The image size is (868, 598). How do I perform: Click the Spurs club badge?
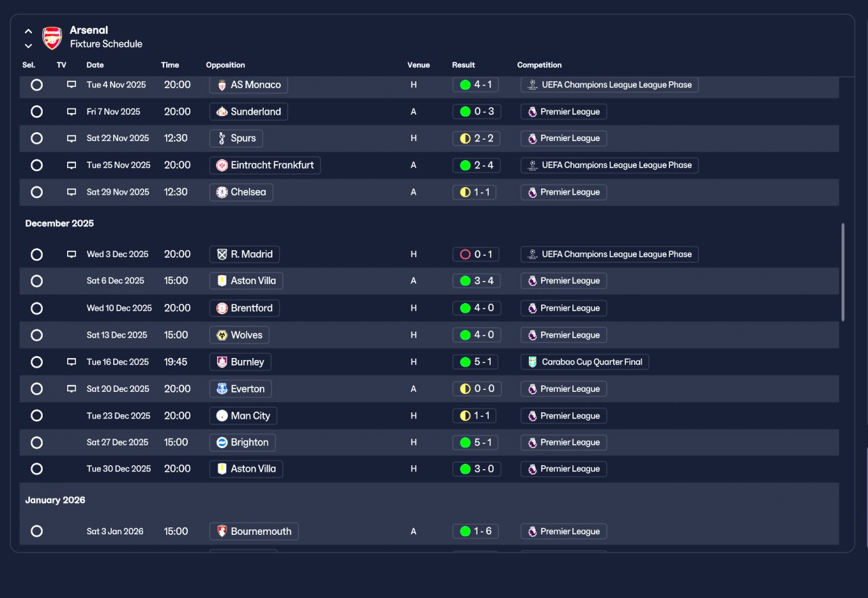point(222,138)
